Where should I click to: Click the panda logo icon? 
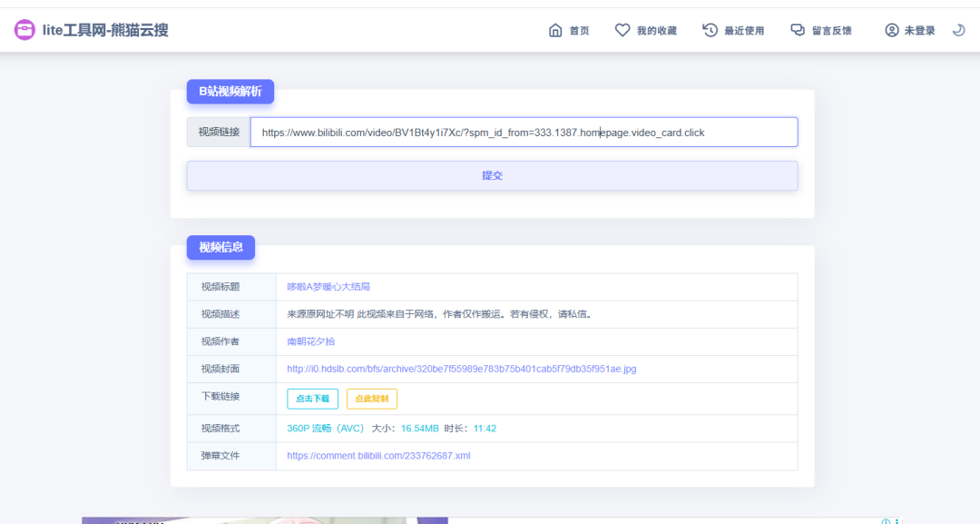tap(24, 30)
